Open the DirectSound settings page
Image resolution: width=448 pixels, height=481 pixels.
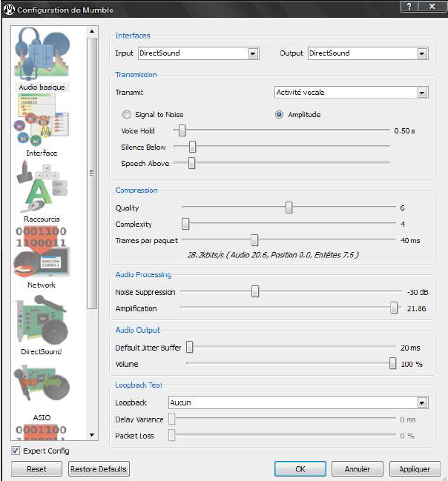tap(42, 325)
